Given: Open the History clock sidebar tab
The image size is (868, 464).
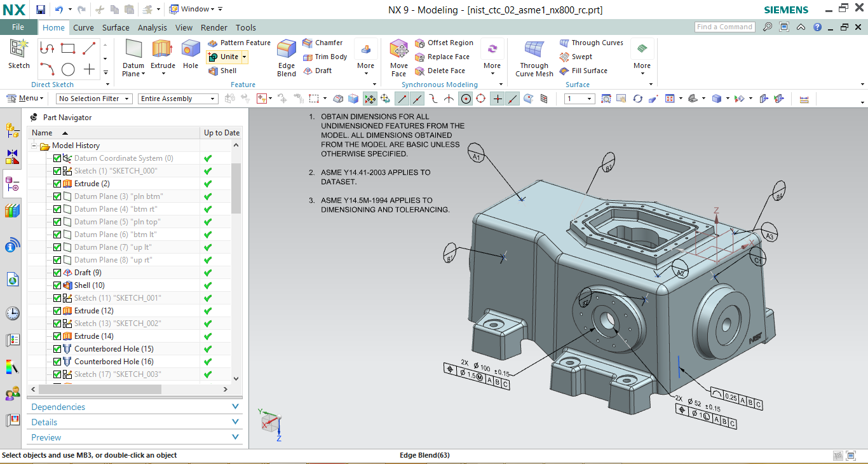Looking at the screenshot, I should click(x=12, y=313).
